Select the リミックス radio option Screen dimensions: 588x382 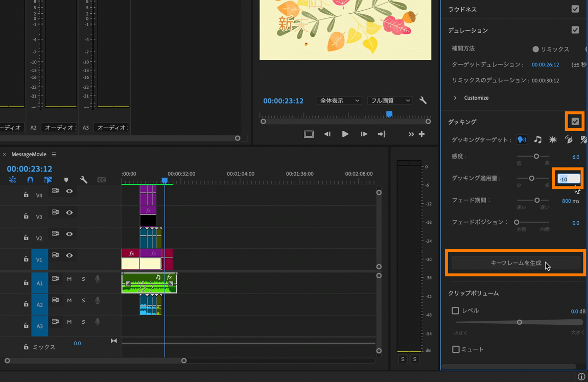(535, 49)
